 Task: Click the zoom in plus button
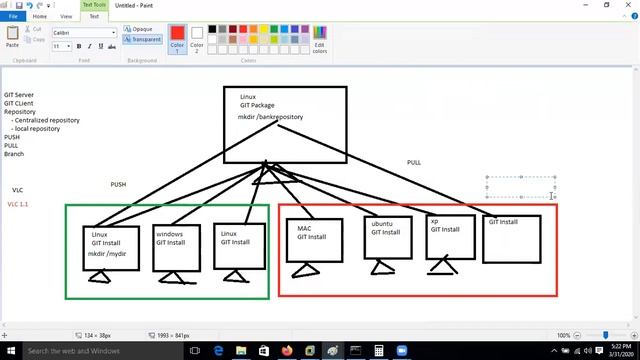point(634,336)
